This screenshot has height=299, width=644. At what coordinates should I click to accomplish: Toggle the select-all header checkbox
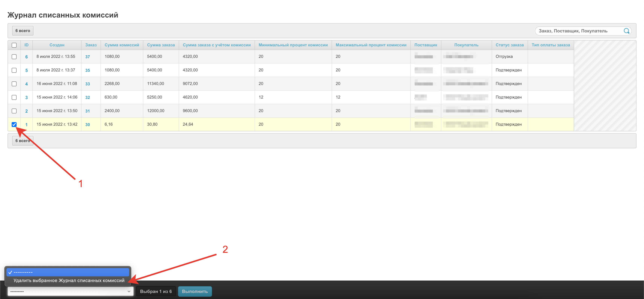[x=14, y=45]
